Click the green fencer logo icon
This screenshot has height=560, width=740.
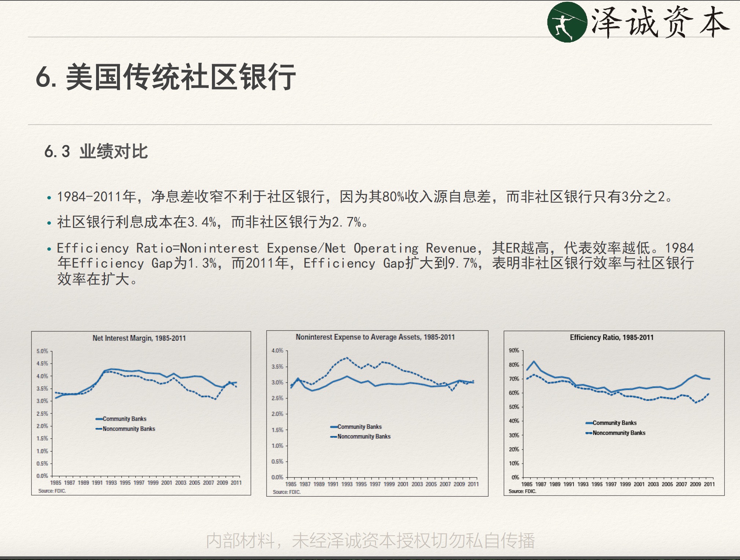click(567, 22)
